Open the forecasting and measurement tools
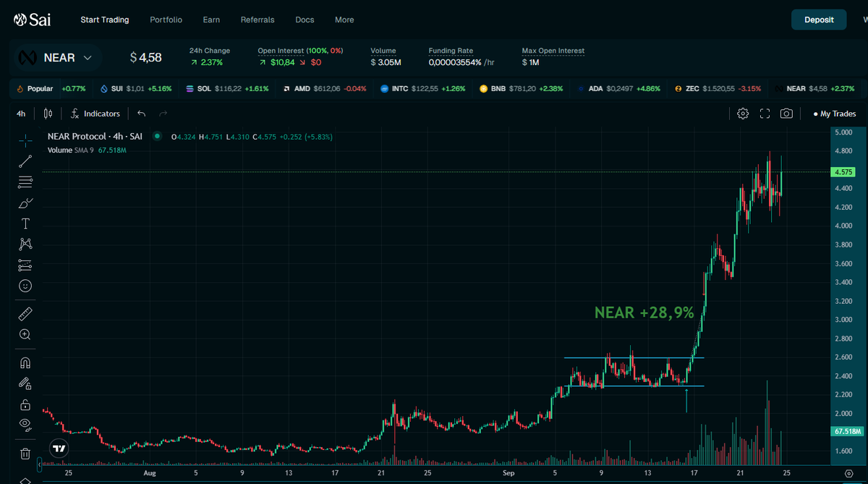 (25, 265)
